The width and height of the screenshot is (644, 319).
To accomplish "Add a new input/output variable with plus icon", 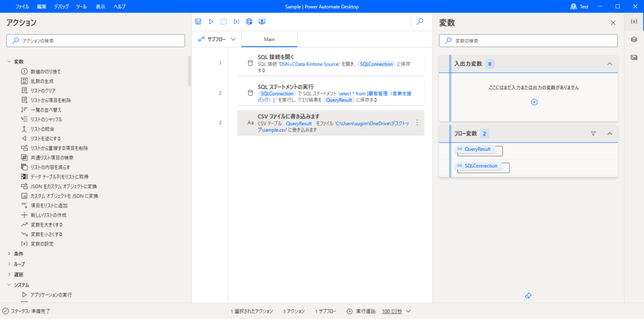I will (534, 102).
